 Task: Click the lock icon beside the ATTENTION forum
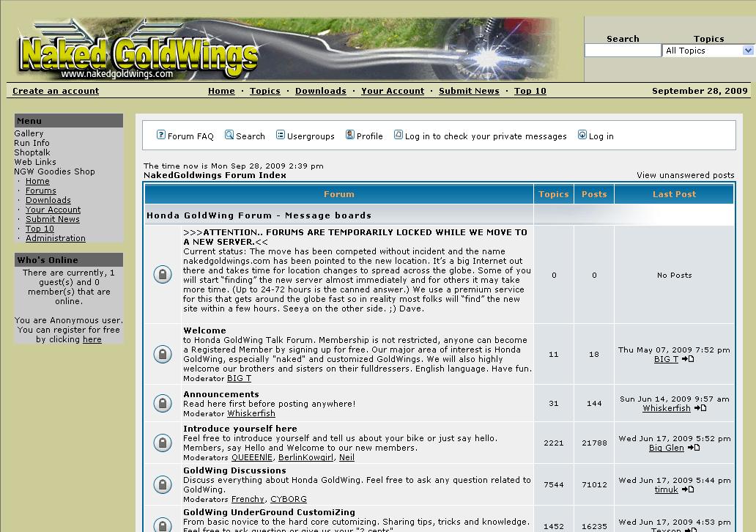163,275
